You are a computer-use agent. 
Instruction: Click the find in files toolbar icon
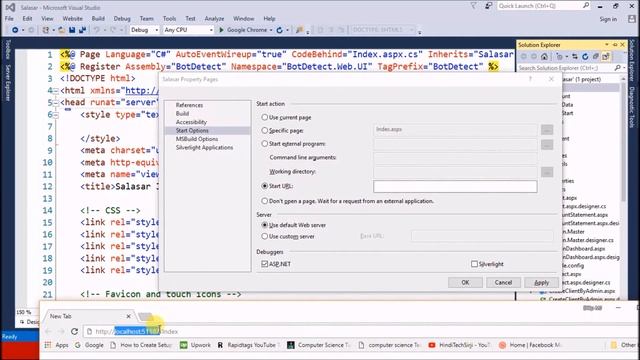[300, 30]
